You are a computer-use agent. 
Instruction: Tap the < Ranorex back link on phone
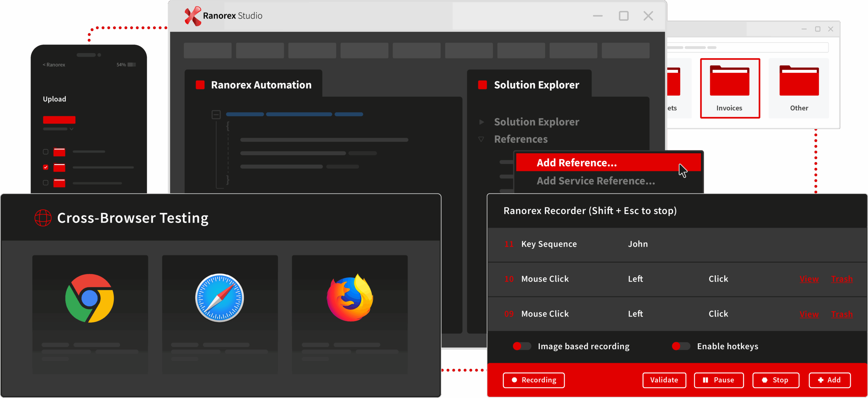[54, 64]
